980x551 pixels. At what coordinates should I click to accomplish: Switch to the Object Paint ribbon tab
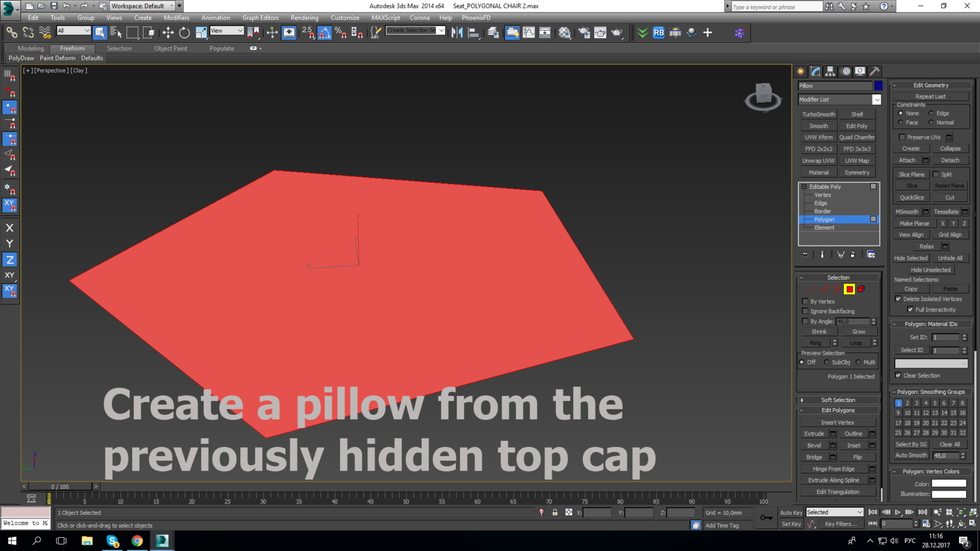click(171, 48)
